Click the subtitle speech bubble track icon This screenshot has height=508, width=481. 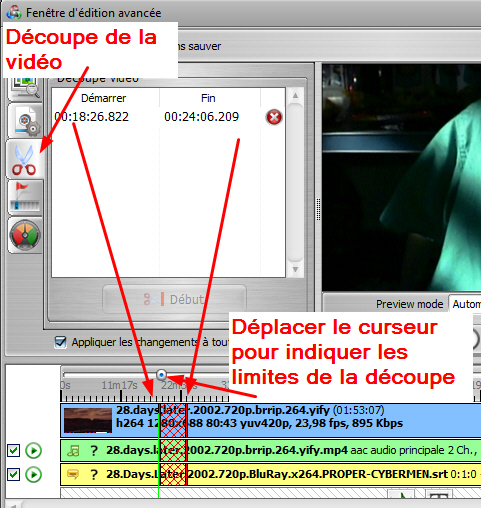[x=73, y=474]
